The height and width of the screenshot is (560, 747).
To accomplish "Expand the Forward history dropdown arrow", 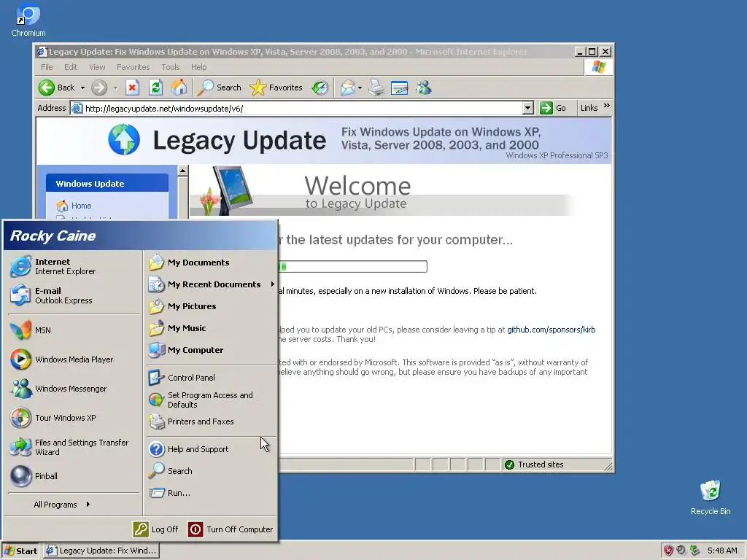I will (115, 87).
